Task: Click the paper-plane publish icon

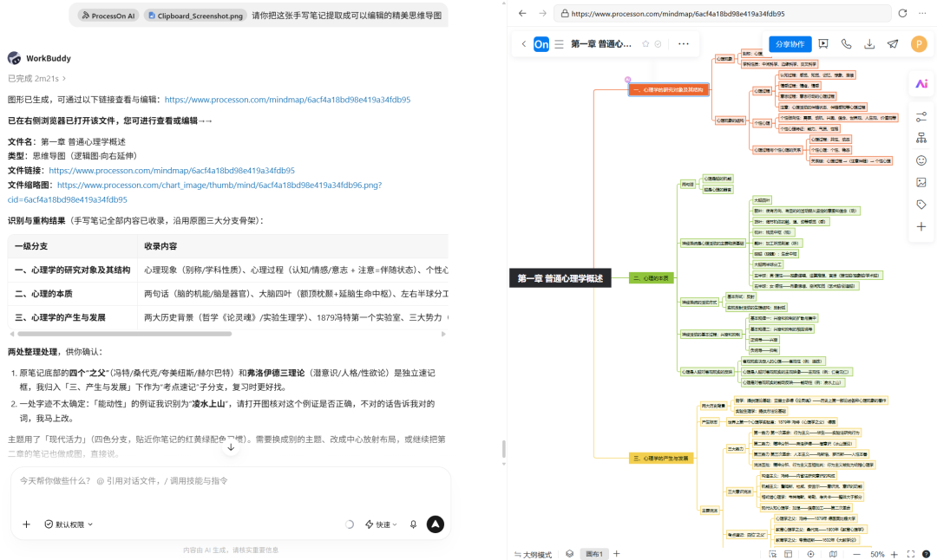Action: (x=893, y=43)
